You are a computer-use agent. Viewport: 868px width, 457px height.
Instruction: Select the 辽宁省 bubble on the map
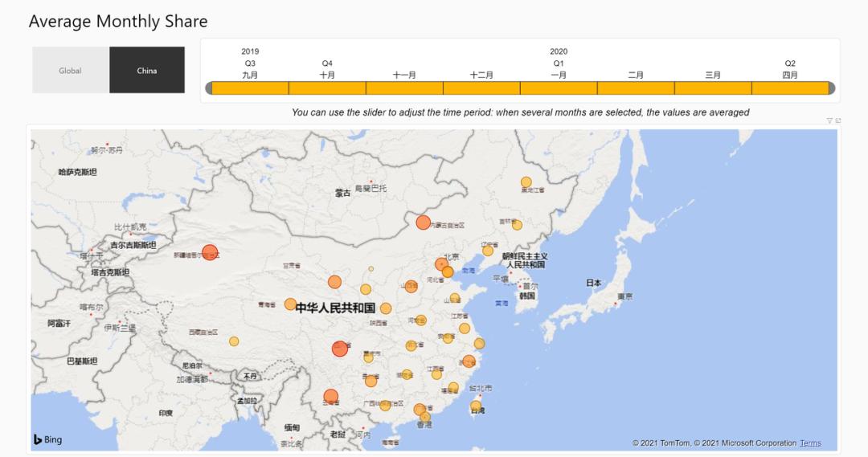pyautogui.click(x=488, y=251)
